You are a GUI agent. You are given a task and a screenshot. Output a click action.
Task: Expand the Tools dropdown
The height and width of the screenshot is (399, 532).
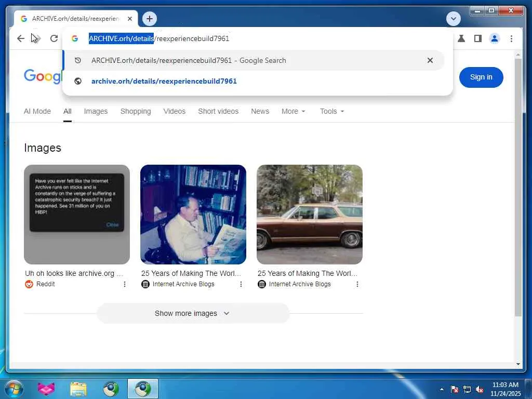point(332,111)
